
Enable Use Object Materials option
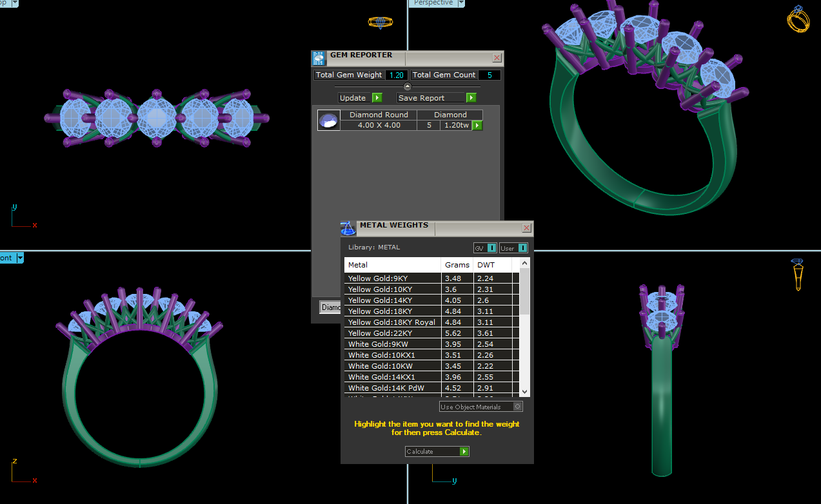click(x=517, y=407)
